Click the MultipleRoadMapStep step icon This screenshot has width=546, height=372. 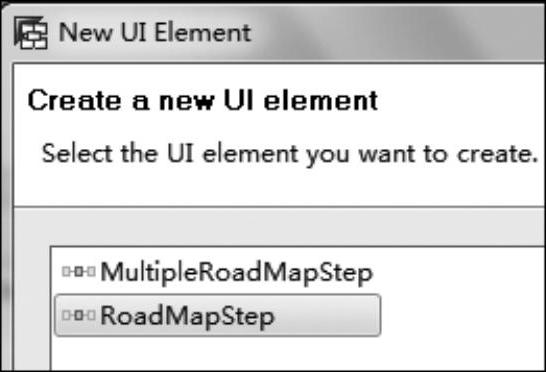click(x=79, y=271)
